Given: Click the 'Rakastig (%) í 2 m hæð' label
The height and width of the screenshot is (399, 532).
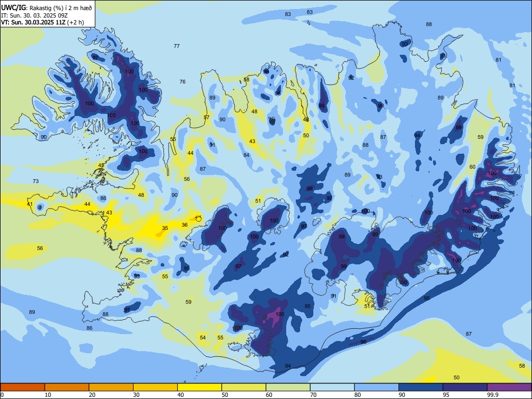Looking at the screenshot, I should point(61,8).
